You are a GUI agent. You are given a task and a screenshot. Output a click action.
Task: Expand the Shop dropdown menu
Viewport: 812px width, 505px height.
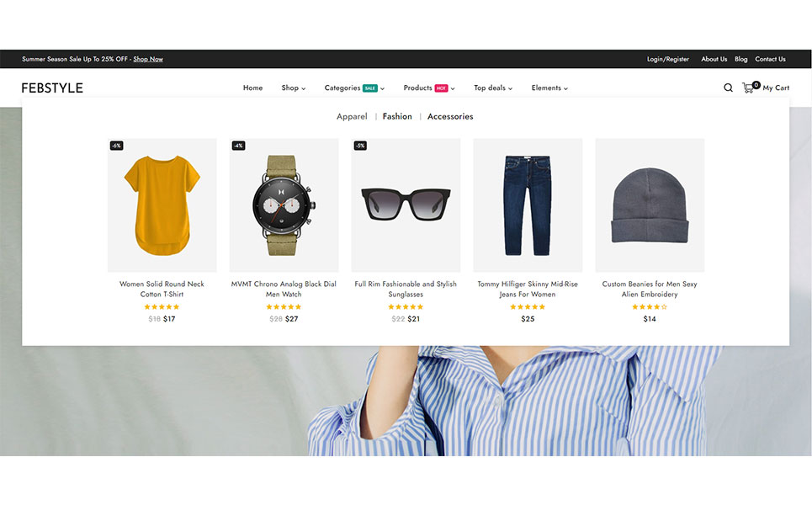click(x=293, y=88)
